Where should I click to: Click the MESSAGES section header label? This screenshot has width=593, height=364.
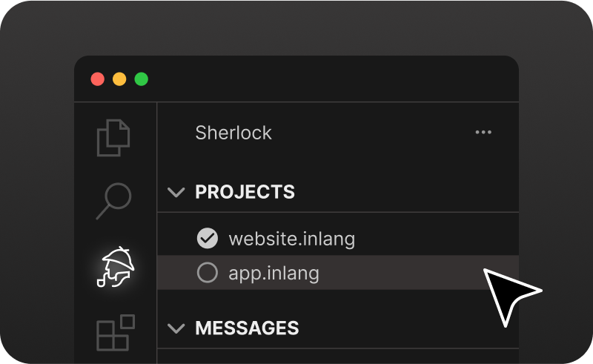(x=247, y=328)
